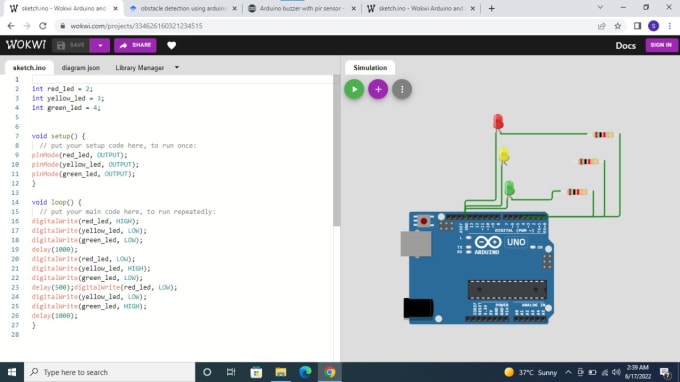Image resolution: width=680 pixels, height=382 pixels.
Task: Like the project with the heart icon
Action: [171, 45]
